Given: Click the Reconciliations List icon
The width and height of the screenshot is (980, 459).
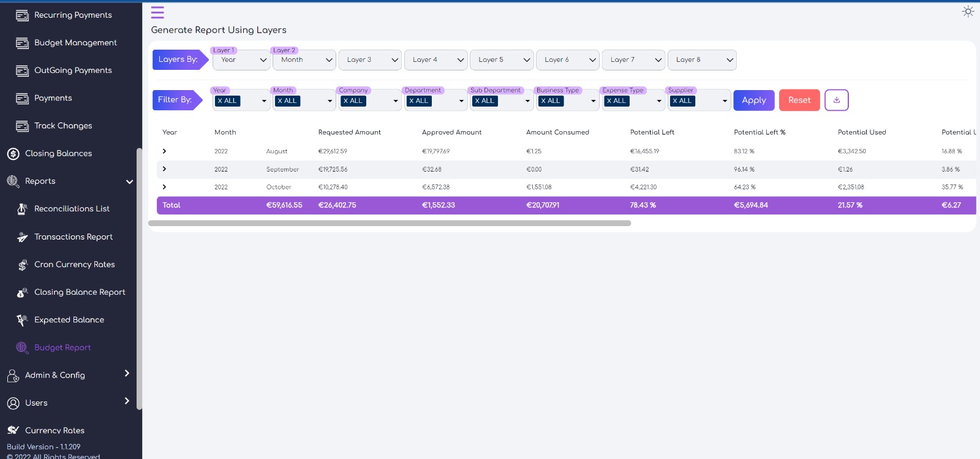Looking at the screenshot, I should (22, 209).
